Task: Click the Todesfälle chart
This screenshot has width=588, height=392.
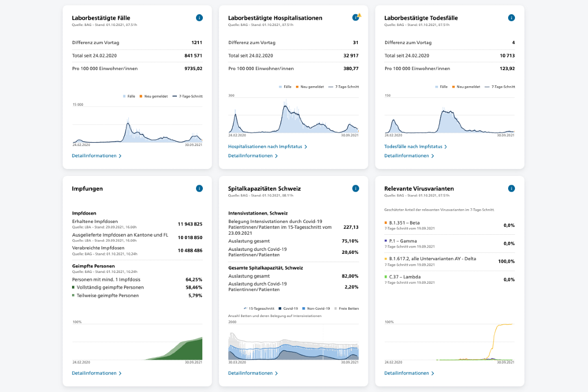Action: click(450, 115)
